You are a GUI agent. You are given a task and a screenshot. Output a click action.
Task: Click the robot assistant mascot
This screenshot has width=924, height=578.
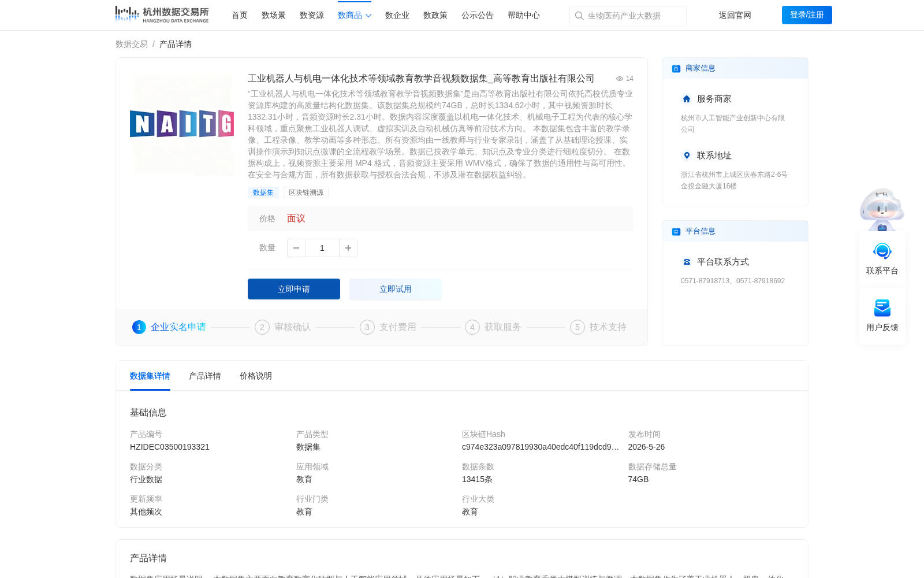pyautogui.click(x=882, y=210)
